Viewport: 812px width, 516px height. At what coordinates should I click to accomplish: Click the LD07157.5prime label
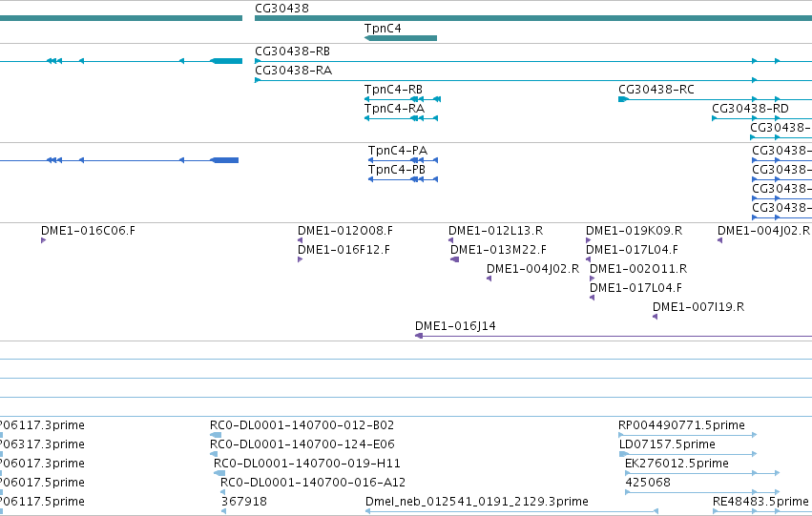coord(667,444)
